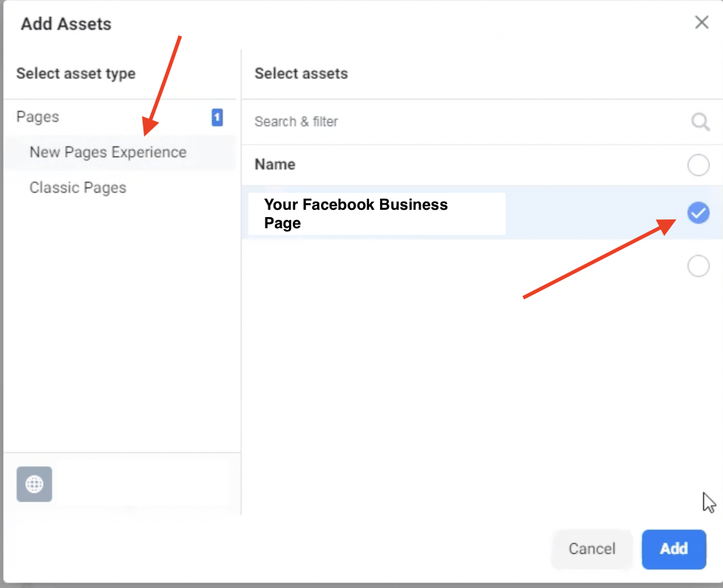Image resolution: width=723 pixels, height=588 pixels.
Task: Click the blue "1" badge beside Pages
Action: click(216, 117)
